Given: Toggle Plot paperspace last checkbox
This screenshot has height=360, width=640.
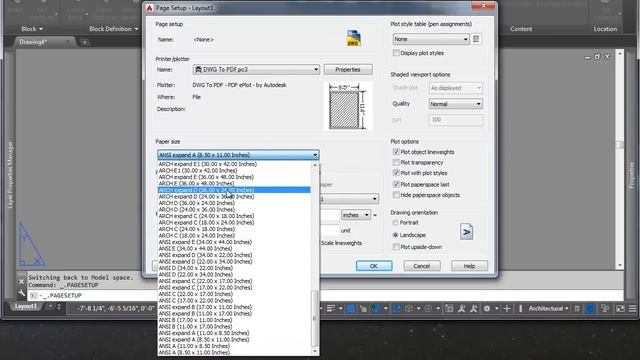Looking at the screenshot, I should point(396,184).
